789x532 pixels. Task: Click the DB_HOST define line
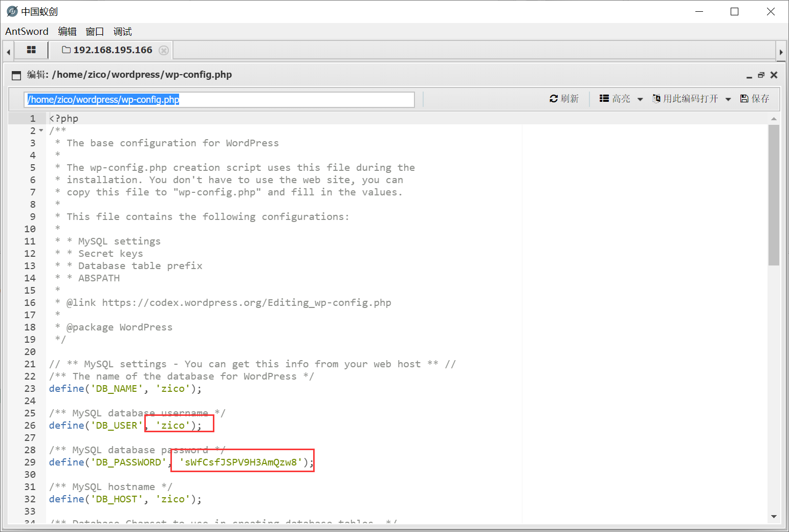[125, 499]
